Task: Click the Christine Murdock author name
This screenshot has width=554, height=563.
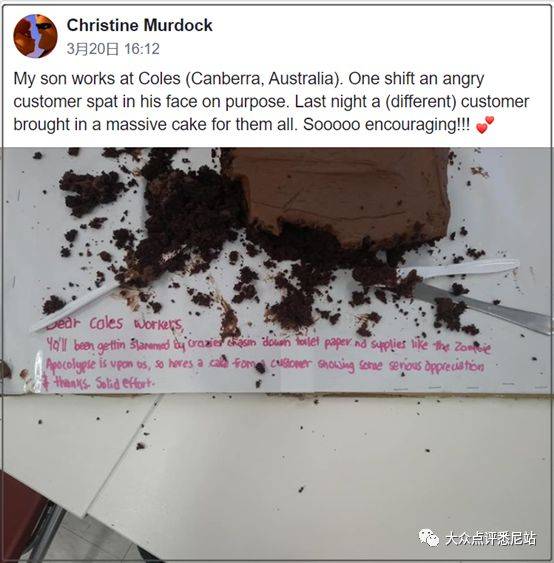Action: click(139, 25)
